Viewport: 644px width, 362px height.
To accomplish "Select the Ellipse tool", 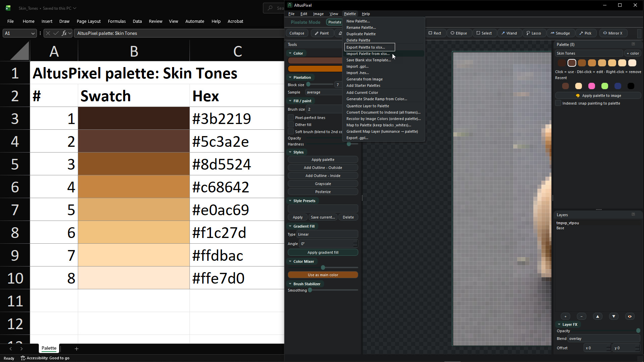I will (x=459, y=33).
